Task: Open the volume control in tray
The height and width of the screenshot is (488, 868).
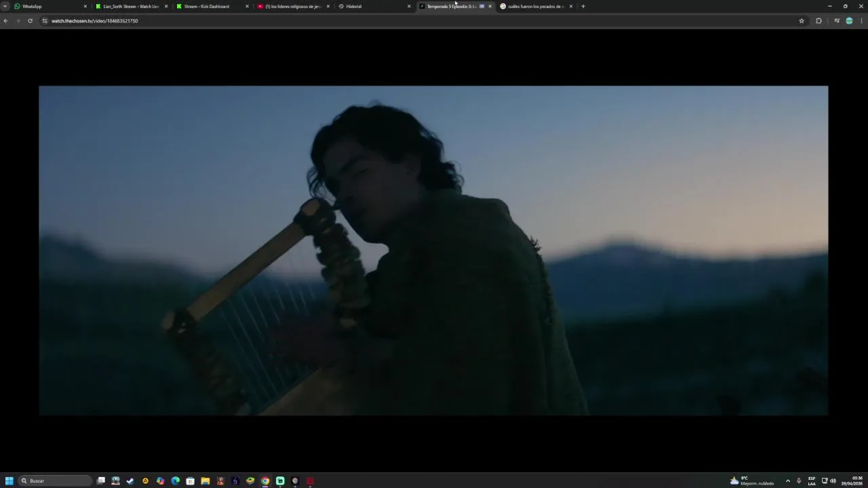Action: pyautogui.click(x=833, y=481)
